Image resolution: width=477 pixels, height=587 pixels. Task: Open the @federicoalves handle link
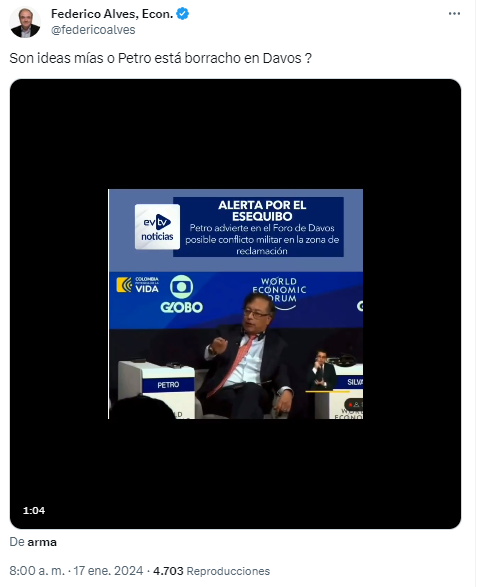coord(93,30)
